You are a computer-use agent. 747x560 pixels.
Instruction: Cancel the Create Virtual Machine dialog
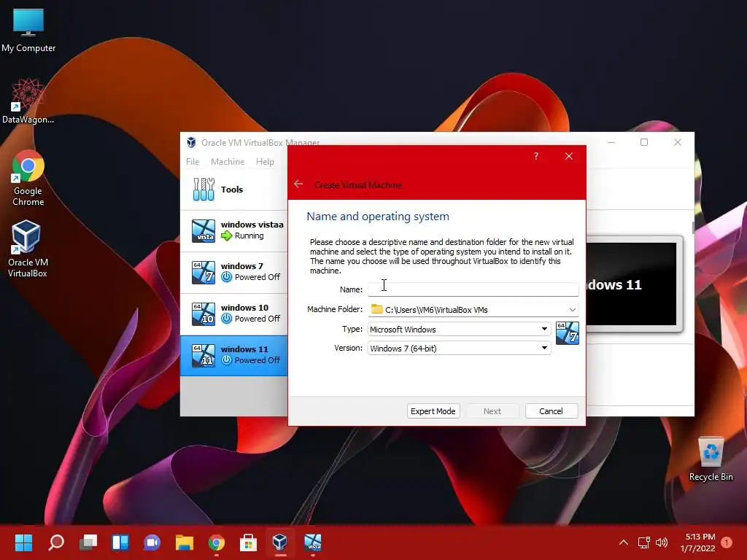pos(551,411)
